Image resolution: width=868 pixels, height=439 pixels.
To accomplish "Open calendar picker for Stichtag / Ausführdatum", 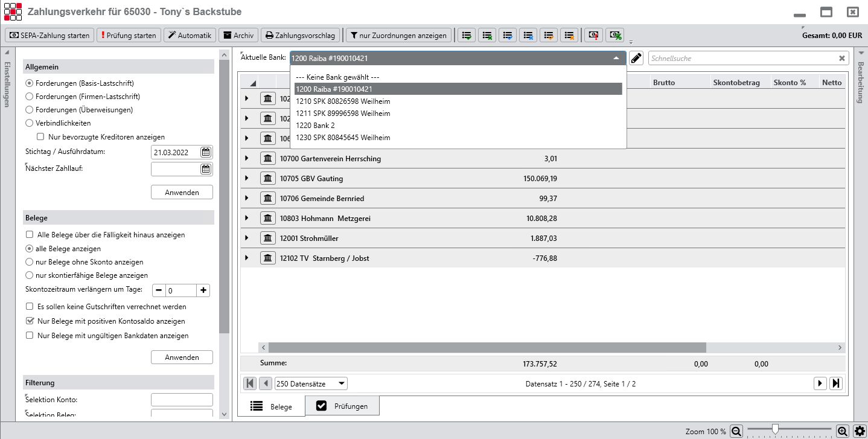I will pyautogui.click(x=206, y=152).
